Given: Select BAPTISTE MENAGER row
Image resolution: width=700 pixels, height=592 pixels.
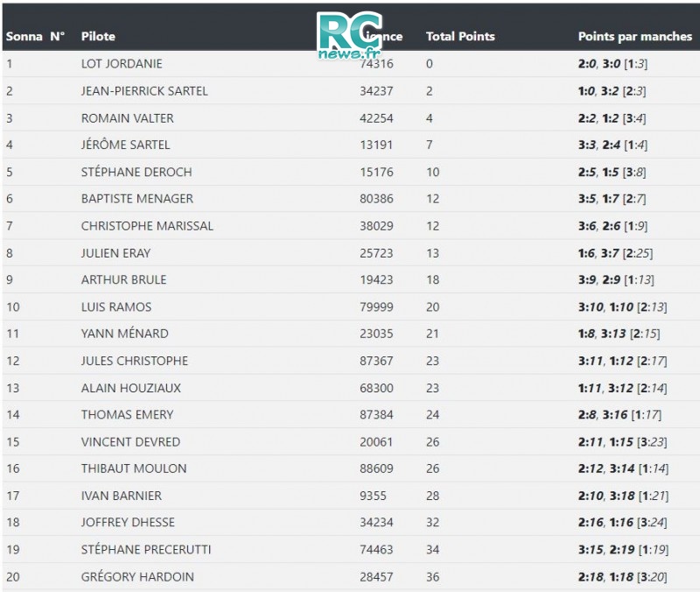Looking at the screenshot, I should [x=351, y=199].
